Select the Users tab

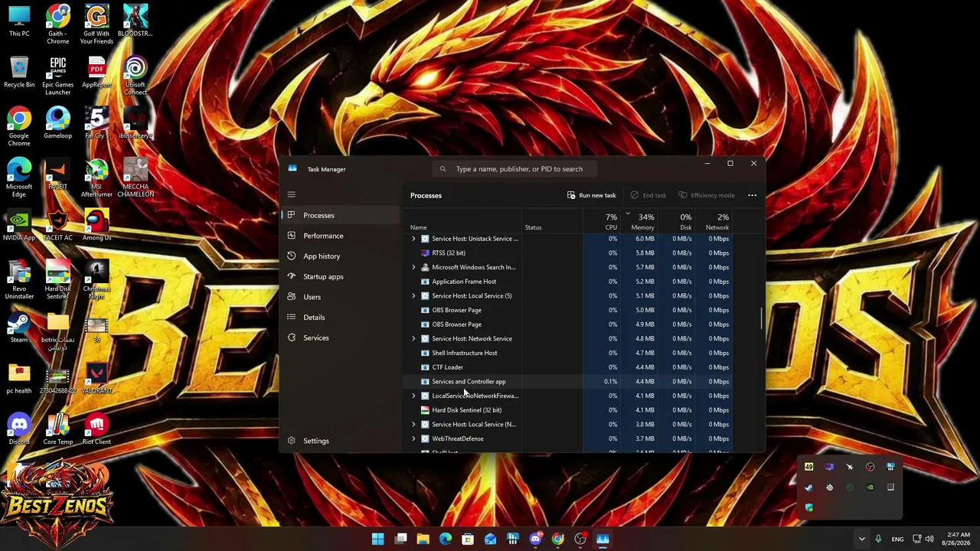[341, 297]
